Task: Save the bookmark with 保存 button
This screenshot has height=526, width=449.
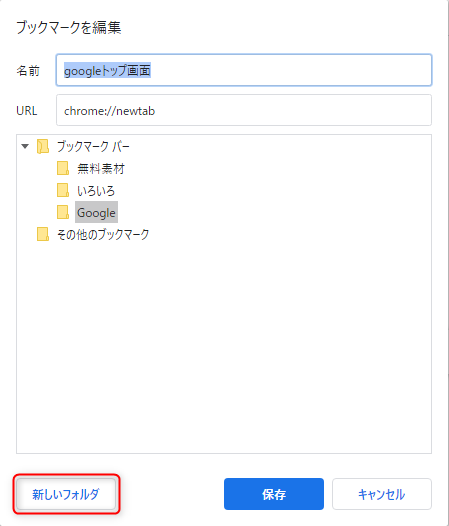Action: [274, 494]
